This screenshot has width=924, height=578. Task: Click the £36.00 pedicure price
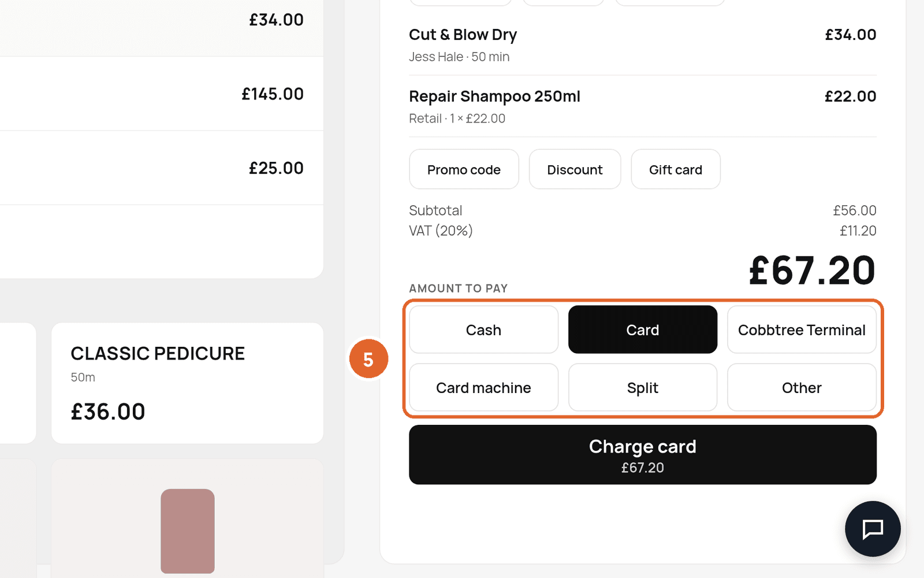(108, 412)
